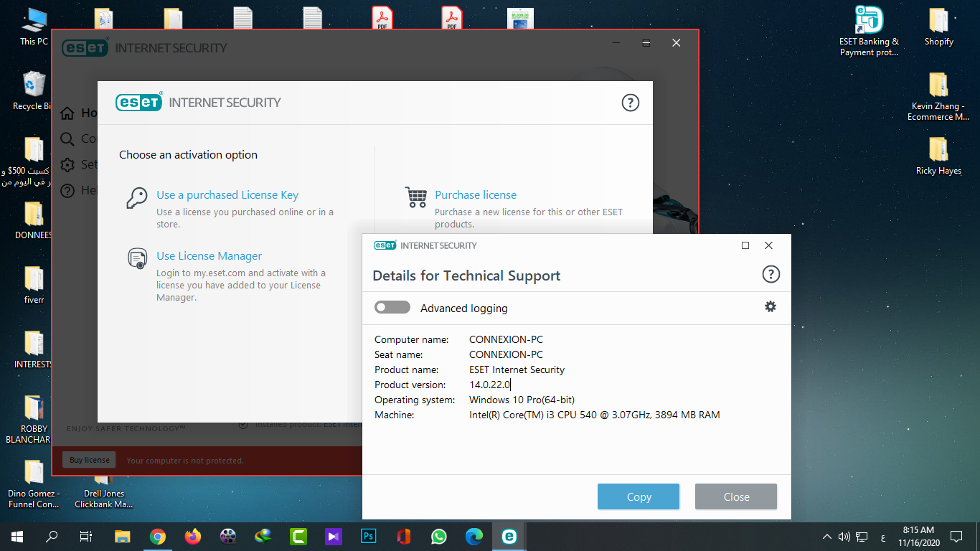
Task: Open Microsoft Edge from taskbar
Action: (x=474, y=536)
